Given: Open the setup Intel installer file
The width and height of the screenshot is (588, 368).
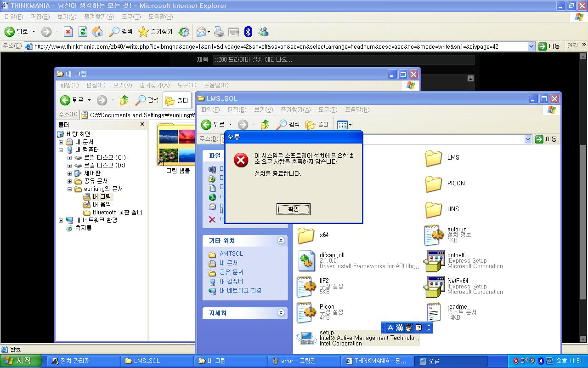Looking at the screenshot, I should pos(307,338).
